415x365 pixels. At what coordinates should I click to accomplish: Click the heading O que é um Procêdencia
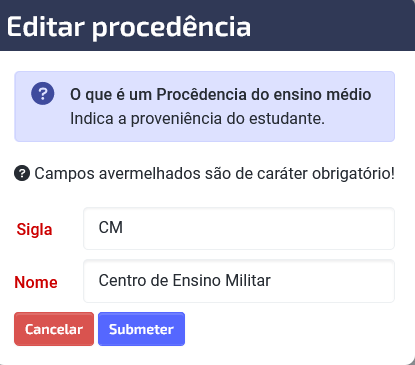(220, 94)
